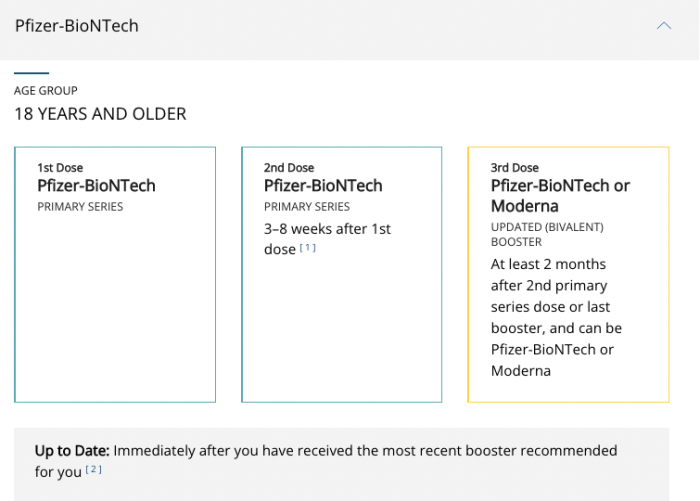Click the Up to Date bold text
The image size is (700, 501).
click(71, 451)
